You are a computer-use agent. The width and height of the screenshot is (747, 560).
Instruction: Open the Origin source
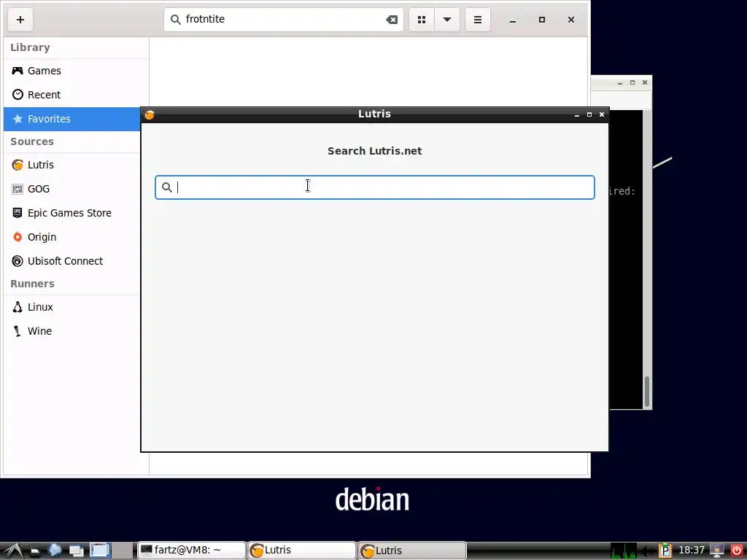(x=72, y=237)
